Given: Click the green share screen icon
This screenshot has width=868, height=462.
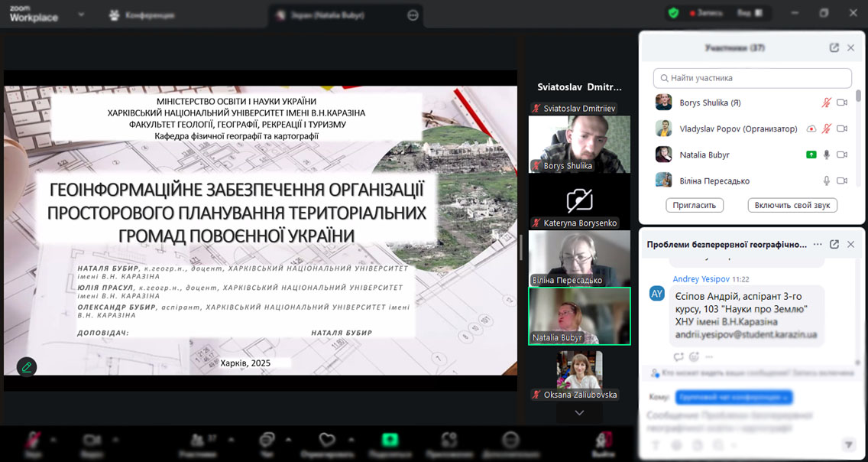Looking at the screenshot, I should coord(390,440).
